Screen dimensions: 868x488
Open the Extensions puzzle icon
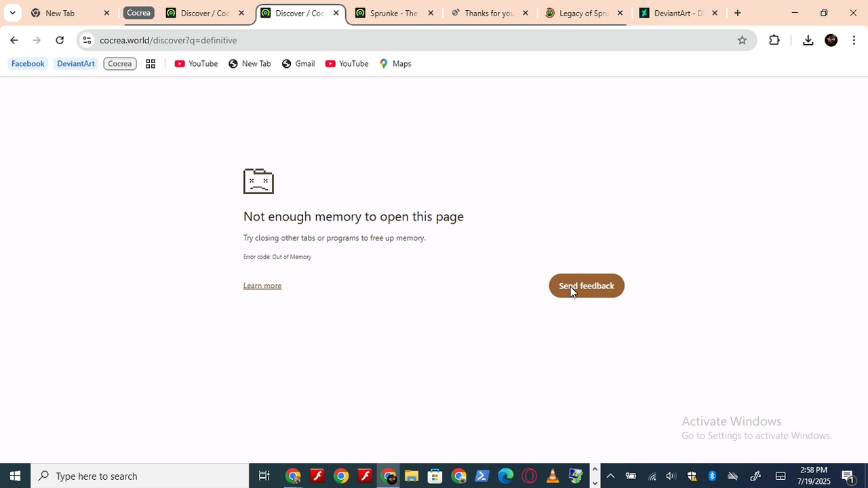774,40
